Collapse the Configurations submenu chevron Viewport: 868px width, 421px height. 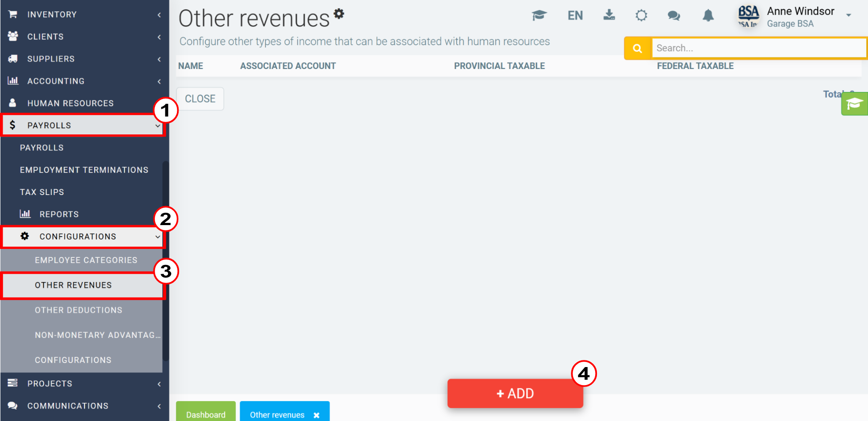[x=158, y=237]
